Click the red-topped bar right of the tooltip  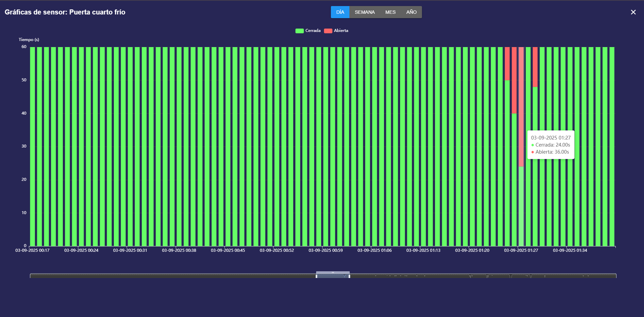(535, 67)
